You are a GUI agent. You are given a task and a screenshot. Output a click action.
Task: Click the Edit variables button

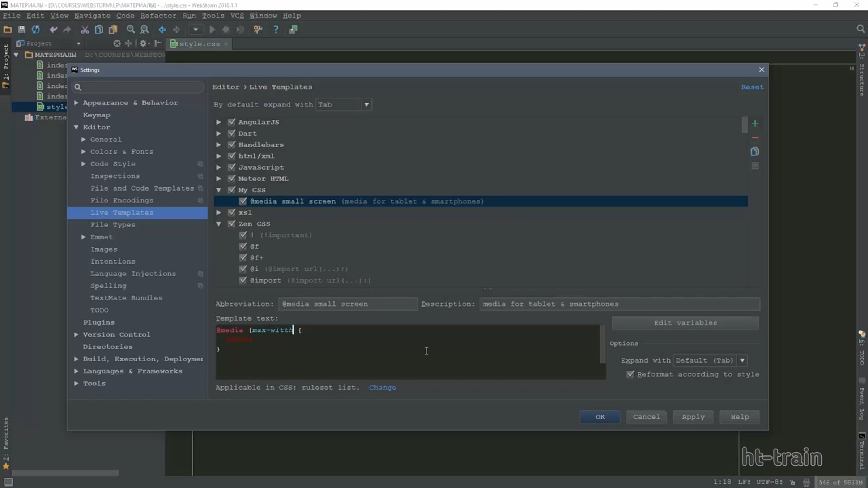point(685,323)
